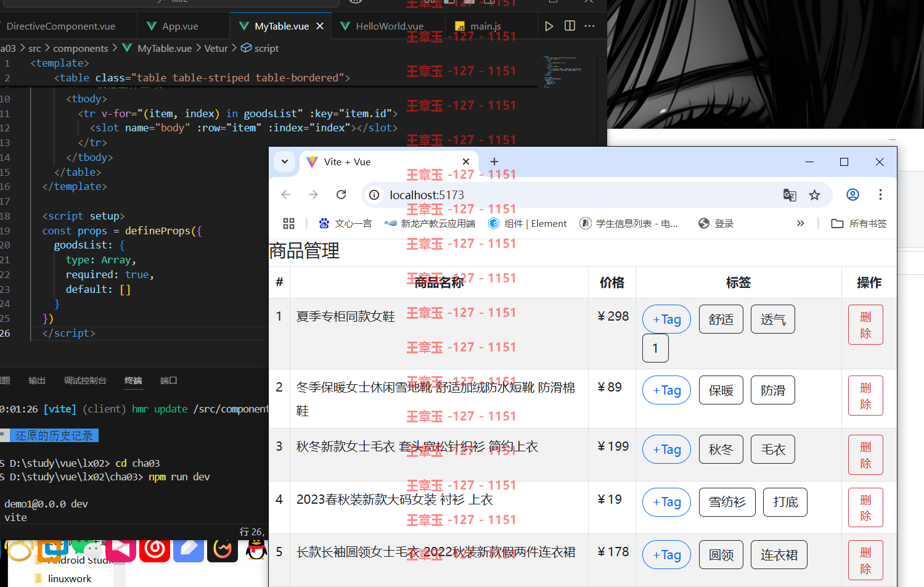This screenshot has width=924, height=587.
Task: Click the 秋冬 tag
Action: coord(721,449)
